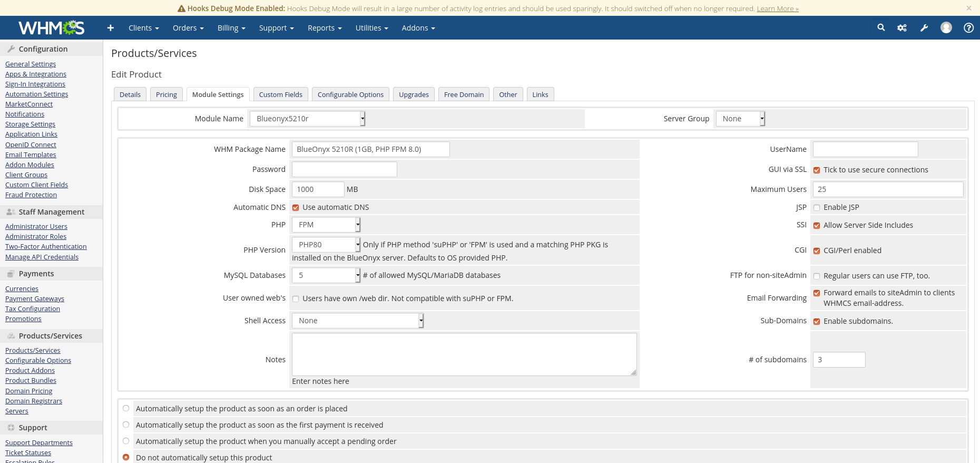
Task: Expand the Reports menu
Action: (x=325, y=28)
